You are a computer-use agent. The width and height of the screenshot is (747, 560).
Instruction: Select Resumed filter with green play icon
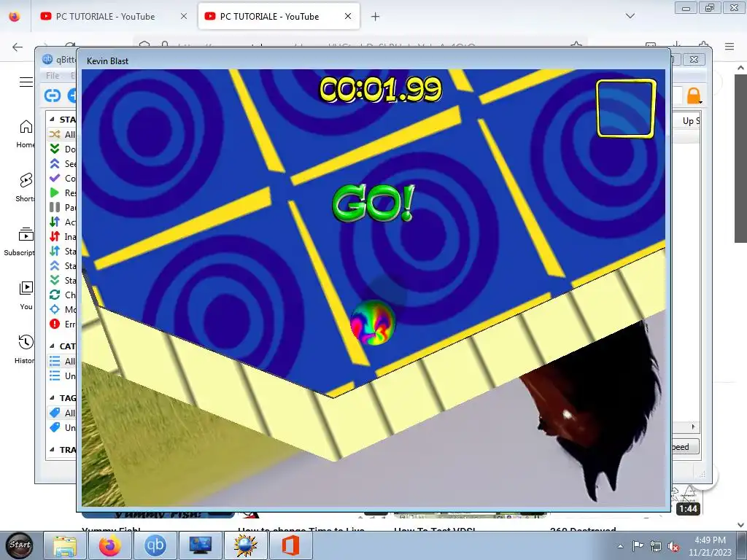coord(62,192)
